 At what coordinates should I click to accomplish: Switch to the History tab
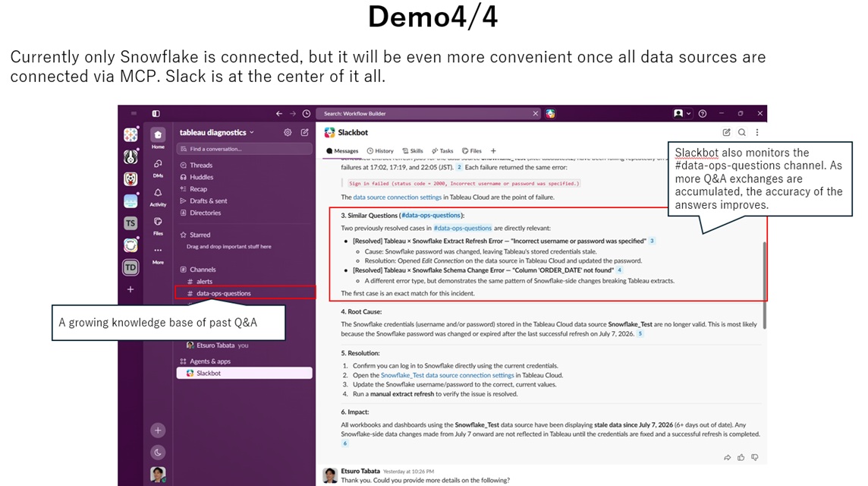(x=380, y=150)
